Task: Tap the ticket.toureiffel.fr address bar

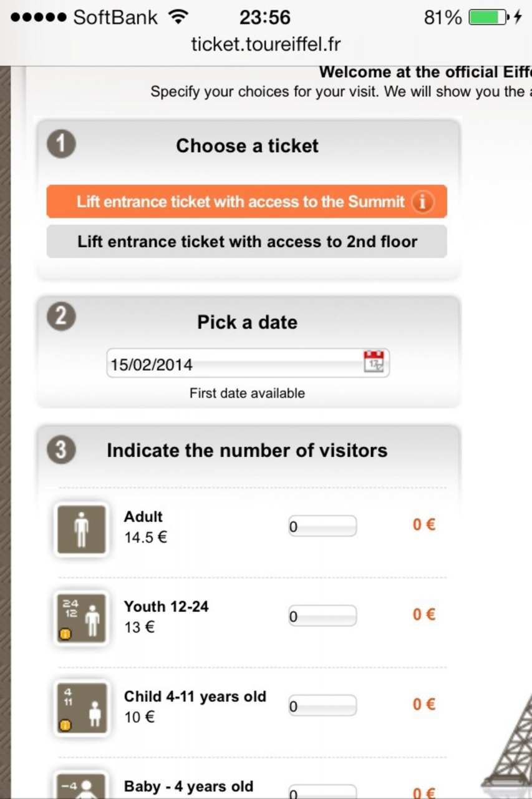Action: (x=266, y=45)
